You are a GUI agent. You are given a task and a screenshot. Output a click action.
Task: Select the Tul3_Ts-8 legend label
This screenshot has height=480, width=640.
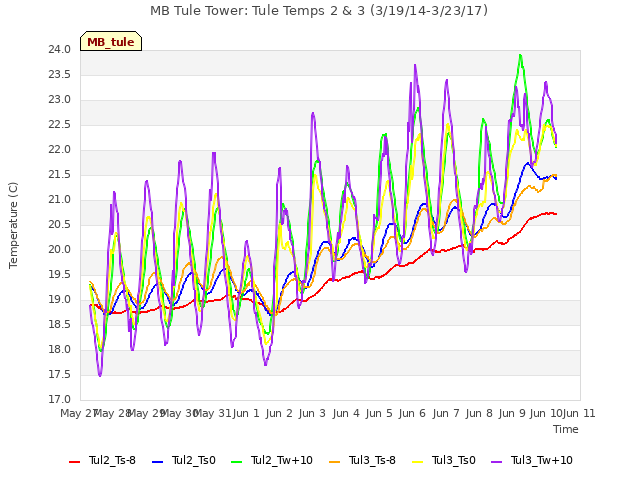[x=372, y=460]
